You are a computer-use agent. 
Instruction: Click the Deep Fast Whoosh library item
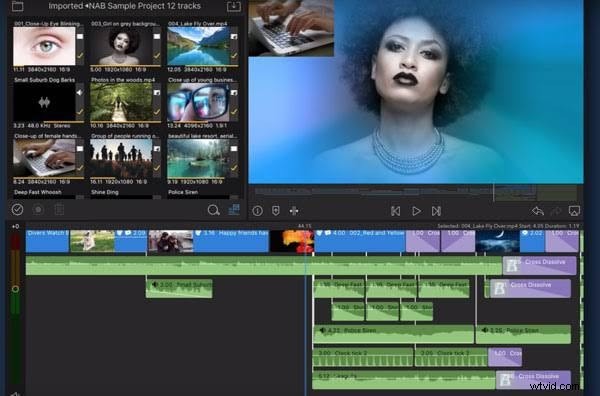pos(38,192)
